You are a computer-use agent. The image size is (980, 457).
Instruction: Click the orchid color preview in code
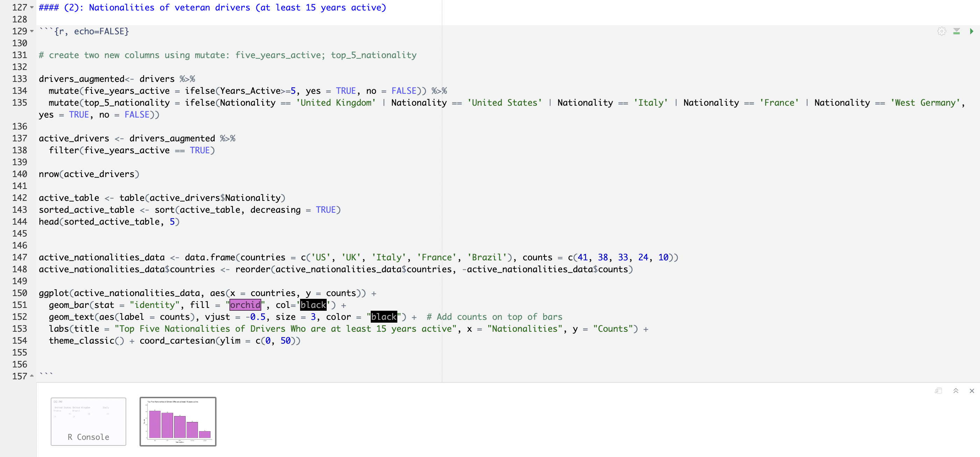(245, 305)
